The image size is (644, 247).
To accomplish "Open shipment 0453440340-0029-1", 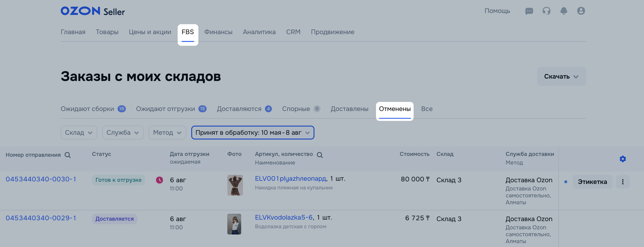I will (x=41, y=218).
